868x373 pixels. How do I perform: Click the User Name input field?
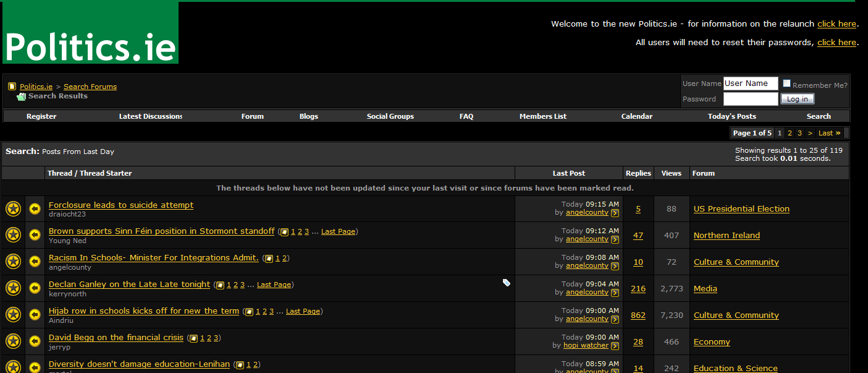[x=751, y=84]
